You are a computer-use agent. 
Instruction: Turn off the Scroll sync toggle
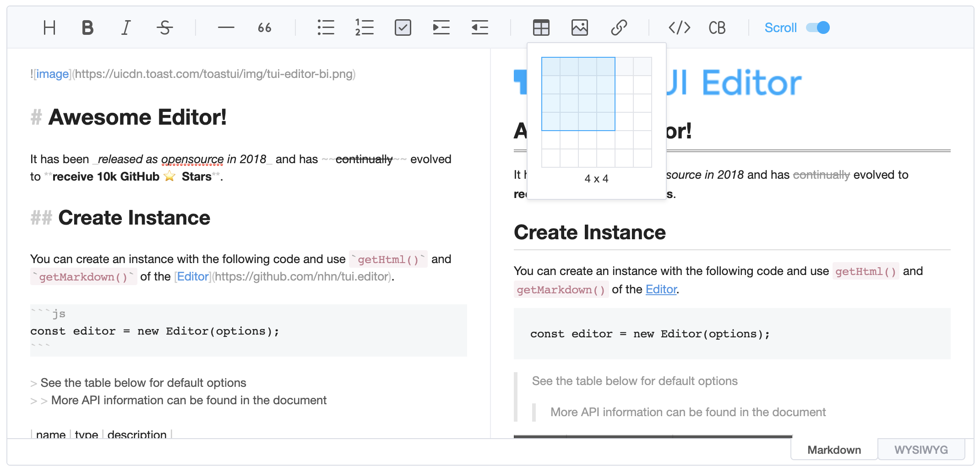click(818, 28)
